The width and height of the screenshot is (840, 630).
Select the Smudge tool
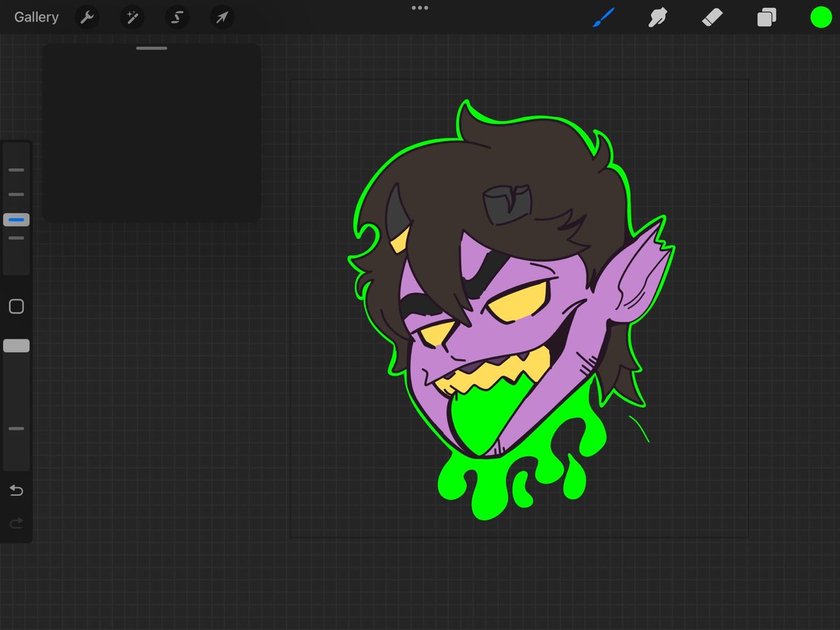click(657, 17)
